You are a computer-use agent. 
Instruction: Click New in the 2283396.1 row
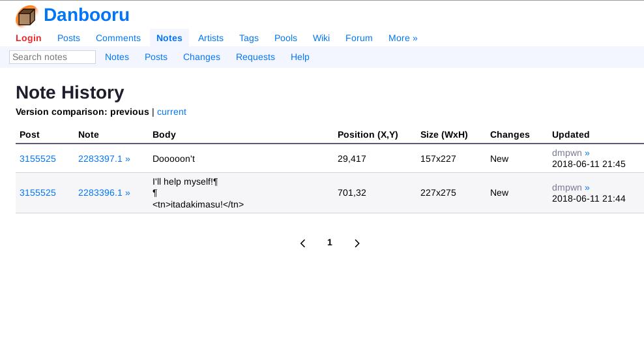point(499,193)
